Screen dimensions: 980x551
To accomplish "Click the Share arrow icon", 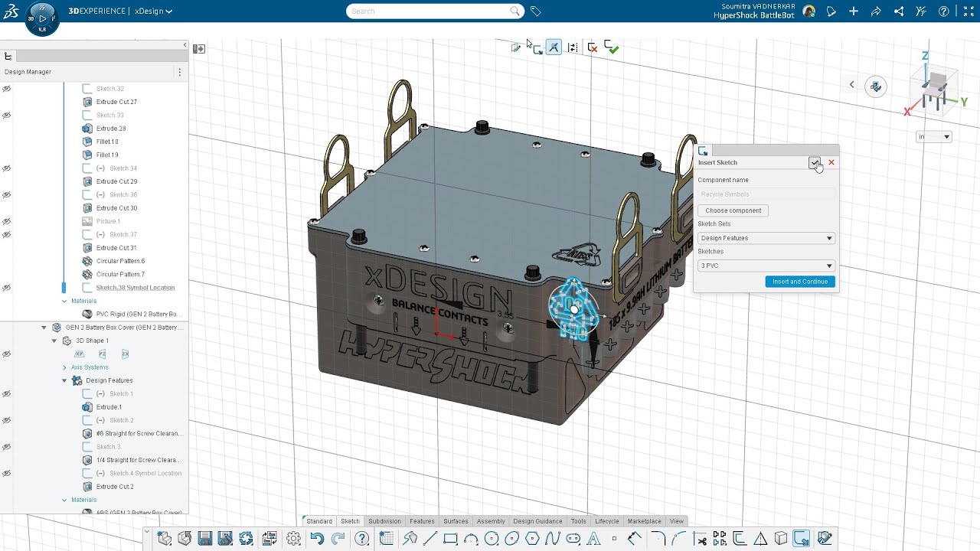I will coord(877,11).
